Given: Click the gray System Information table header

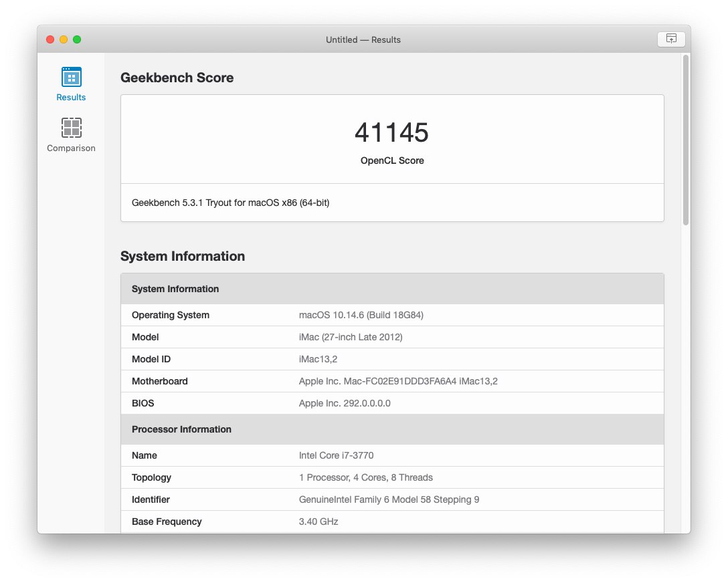Looking at the screenshot, I should coord(392,289).
